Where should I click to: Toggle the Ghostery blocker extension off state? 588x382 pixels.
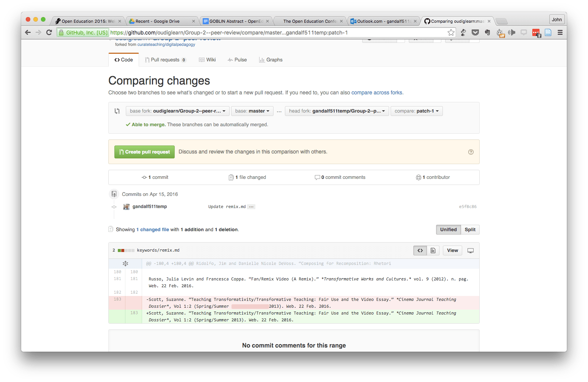click(500, 33)
